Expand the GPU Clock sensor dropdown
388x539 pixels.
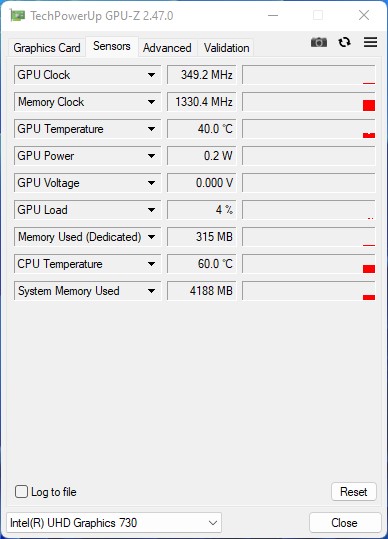(x=151, y=75)
